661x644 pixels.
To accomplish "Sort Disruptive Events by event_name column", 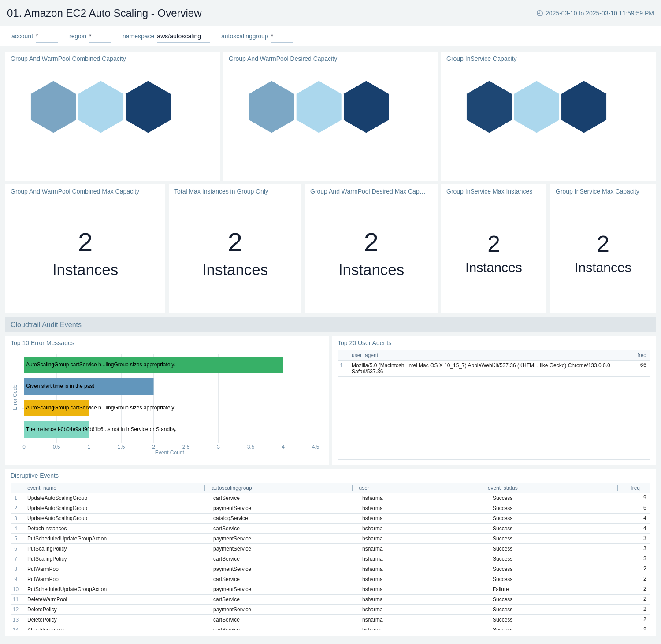I will click(x=41, y=488).
